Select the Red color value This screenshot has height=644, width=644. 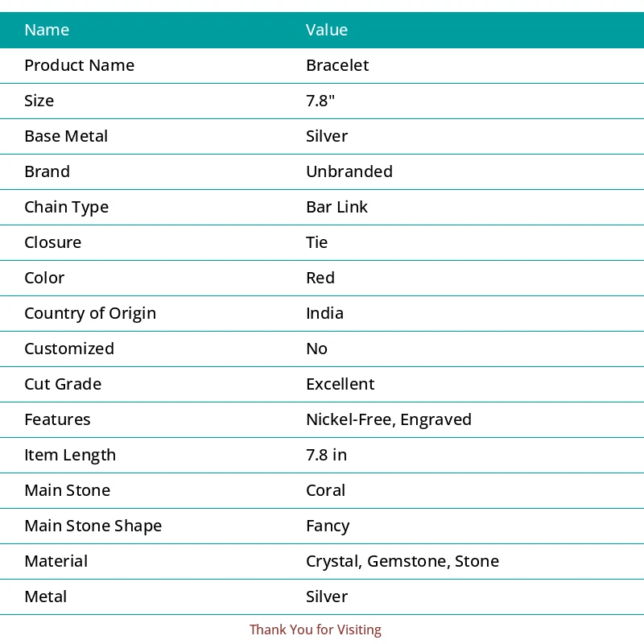click(320, 278)
